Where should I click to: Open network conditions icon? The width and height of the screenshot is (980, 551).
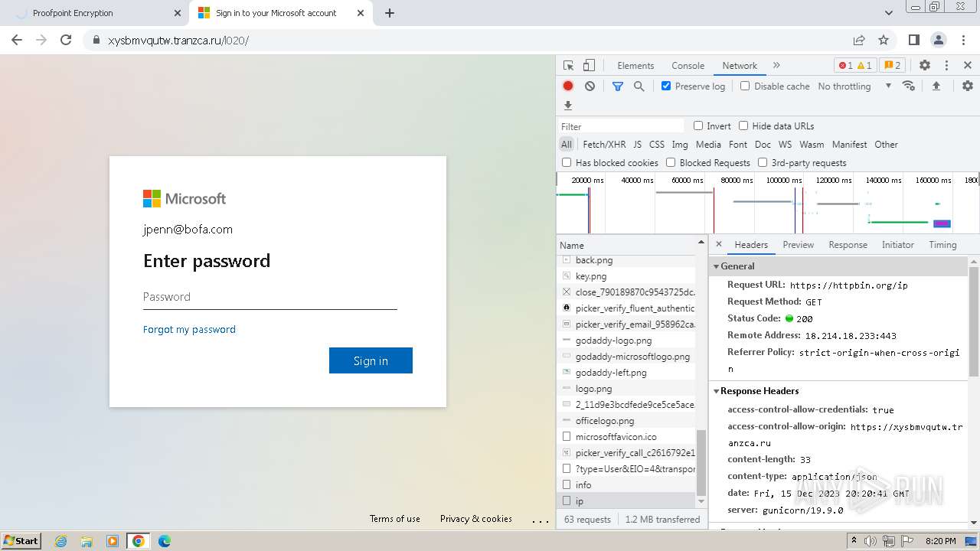[909, 86]
